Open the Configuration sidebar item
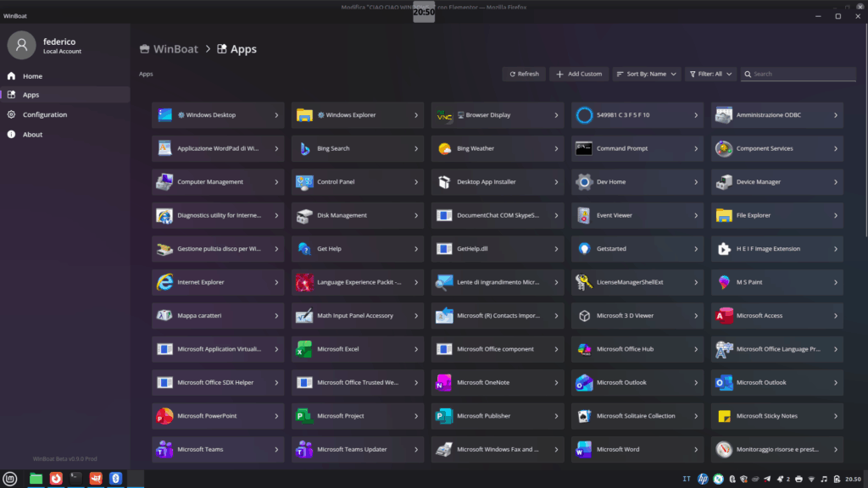868x488 pixels. (44, 114)
